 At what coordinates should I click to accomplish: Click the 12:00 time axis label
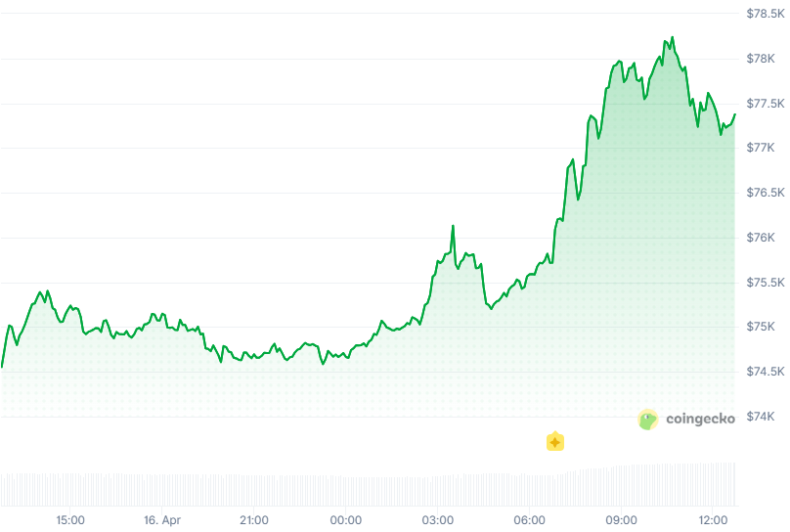(x=714, y=520)
